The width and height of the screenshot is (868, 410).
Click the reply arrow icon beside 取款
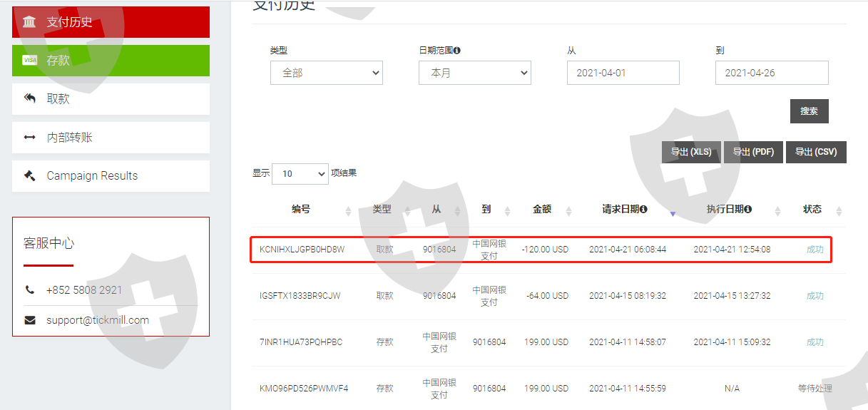(x=30, y=98)
